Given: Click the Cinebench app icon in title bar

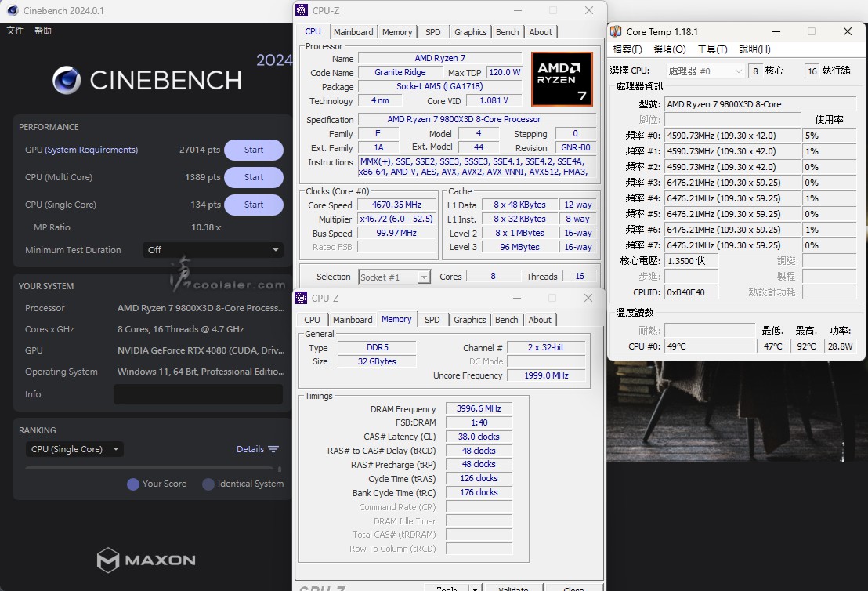Looking at the screenshot, I should click(13, 10).
